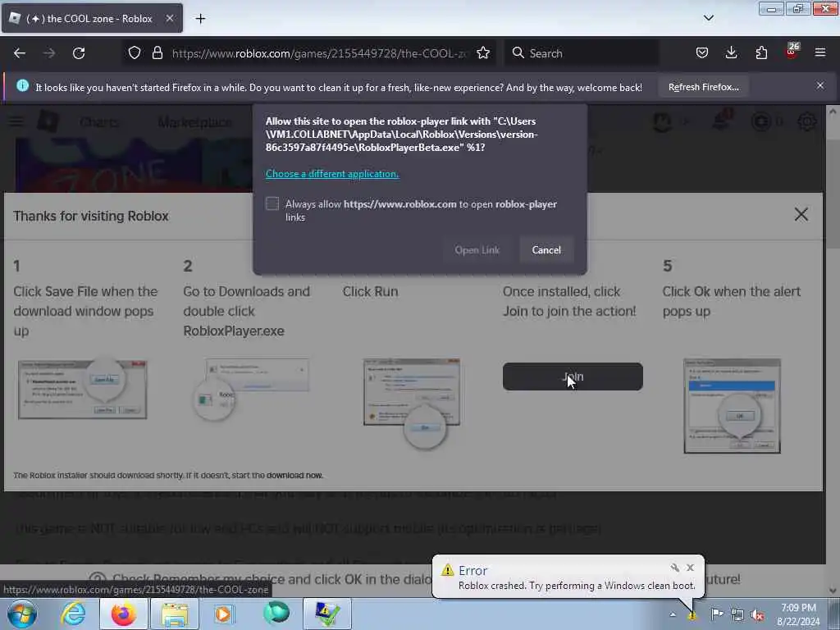Click green round taskbar application icon
Screen dimensions: 840x630
[x=276, y=614]
